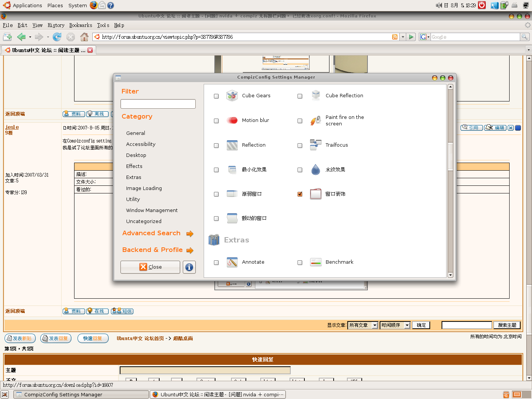Click the red power icon in system tray
Viewport: 532px width, 399px height.
tap(482, 5)
